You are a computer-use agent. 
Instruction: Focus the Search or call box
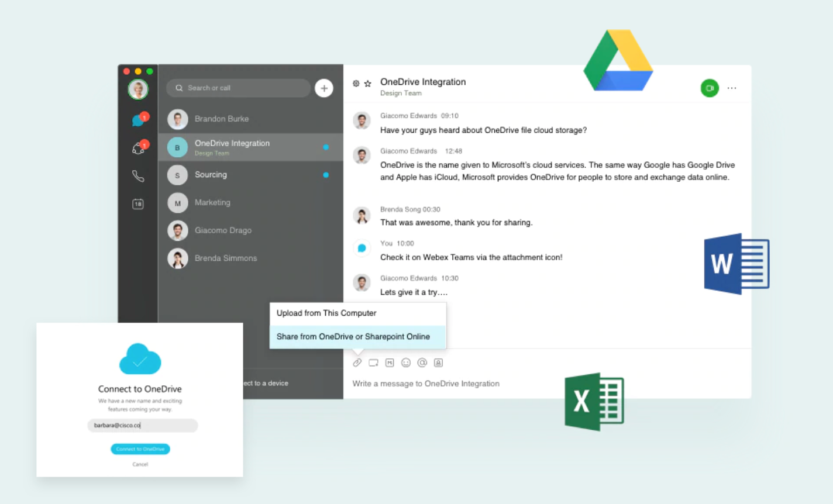click(x=240, y=88)
